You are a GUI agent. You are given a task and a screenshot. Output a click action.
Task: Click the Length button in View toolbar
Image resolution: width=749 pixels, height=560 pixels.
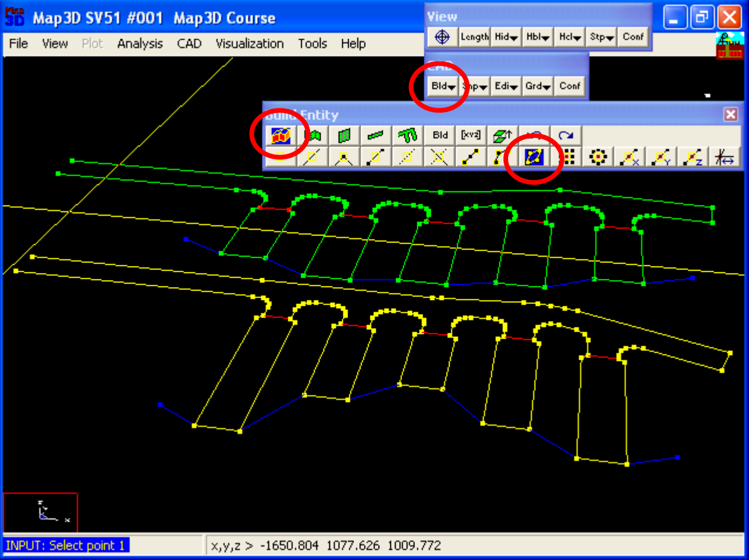coord(474,37)
